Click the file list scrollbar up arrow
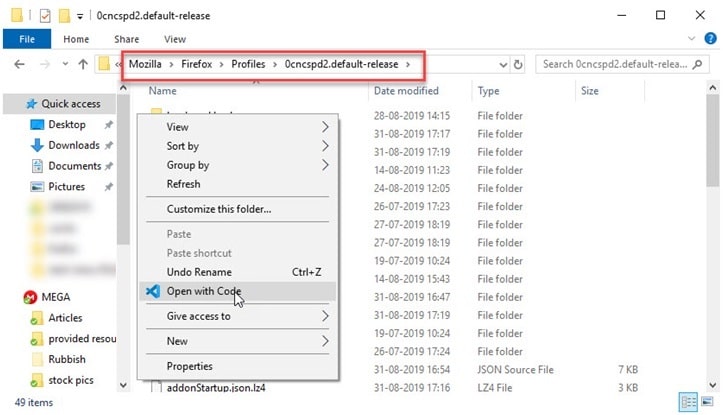The height and width of the screenshot is (415, 723). coord(713,88)
